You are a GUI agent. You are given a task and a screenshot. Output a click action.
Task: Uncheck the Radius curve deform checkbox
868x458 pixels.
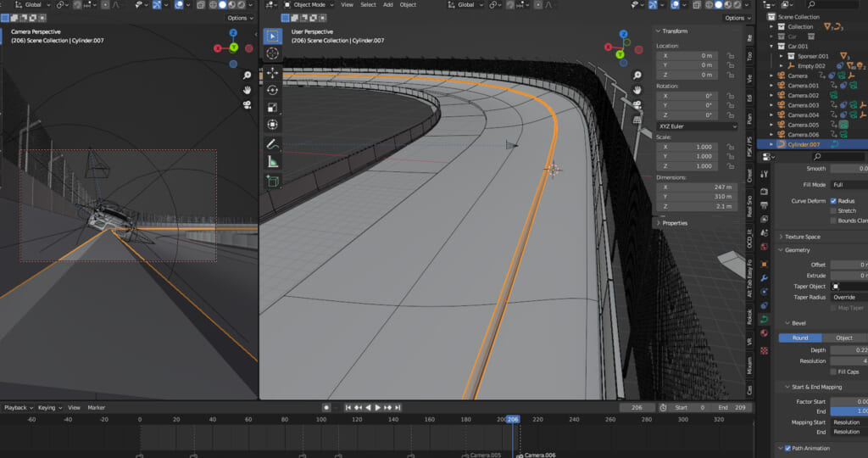[x=833, y=201]
